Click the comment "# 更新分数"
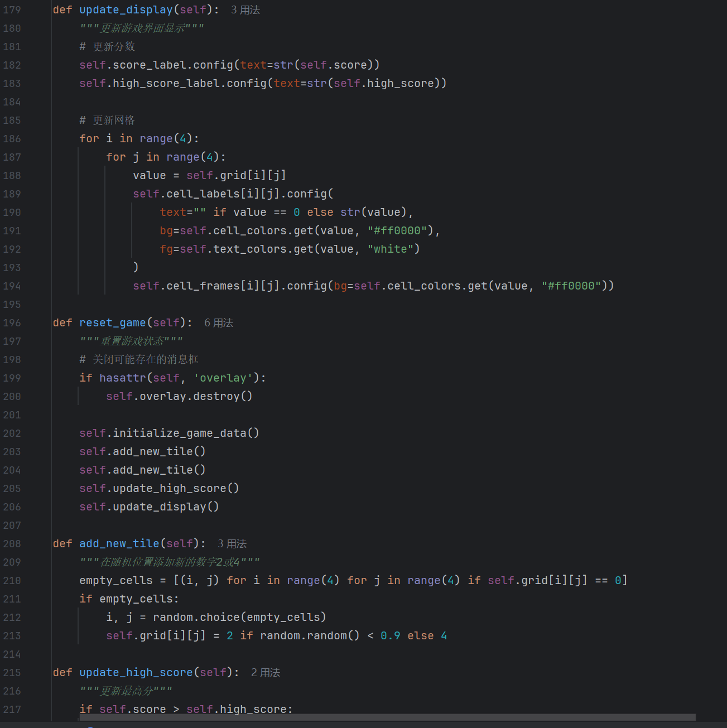This screenshot has width=727, height=728. click(x=107, y=47)
